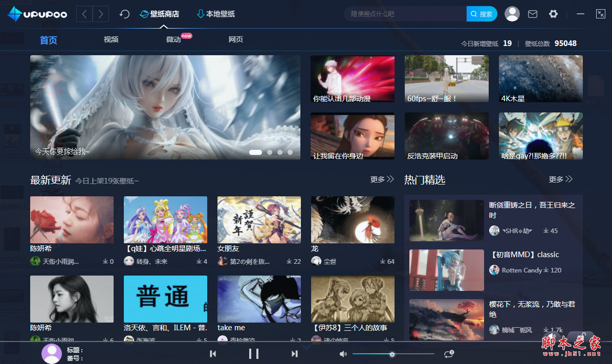Switch to the 视频 tab
612x364 pixels.
coord(111,39)
